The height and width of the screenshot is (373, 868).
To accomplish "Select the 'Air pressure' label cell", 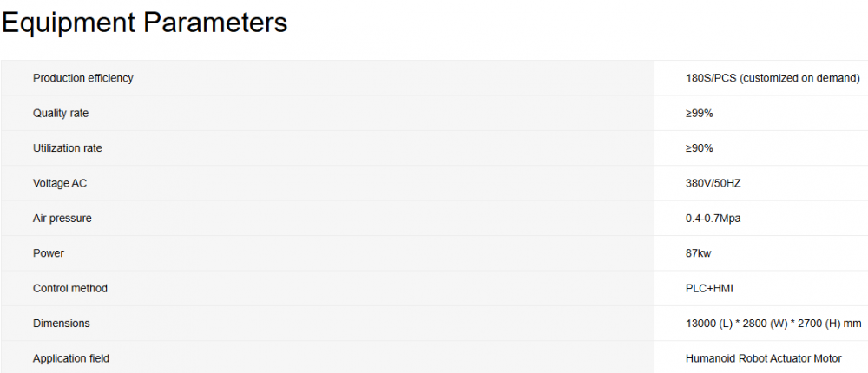I will click(62, 219).
